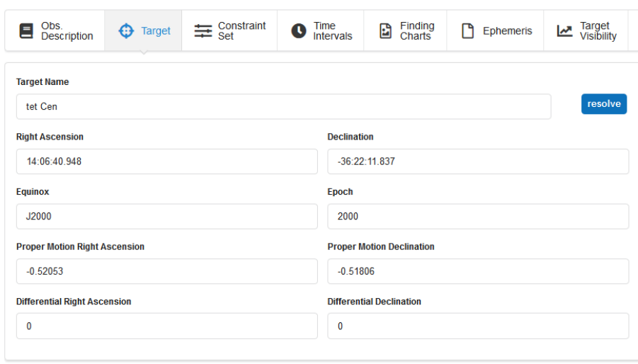The height and width of the screenshot is (364, 638).
Task: Click the Proper Motion Declination input
Action: click(477, 271)
